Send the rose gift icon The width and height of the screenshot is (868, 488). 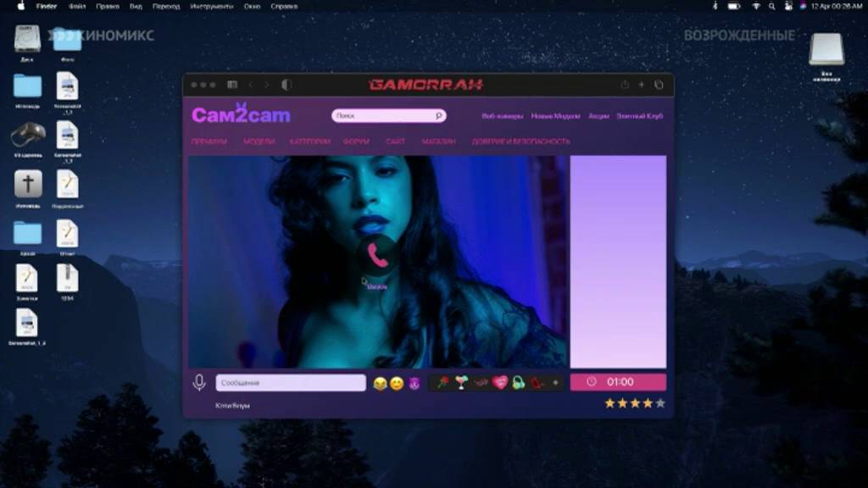click(442, 382)
